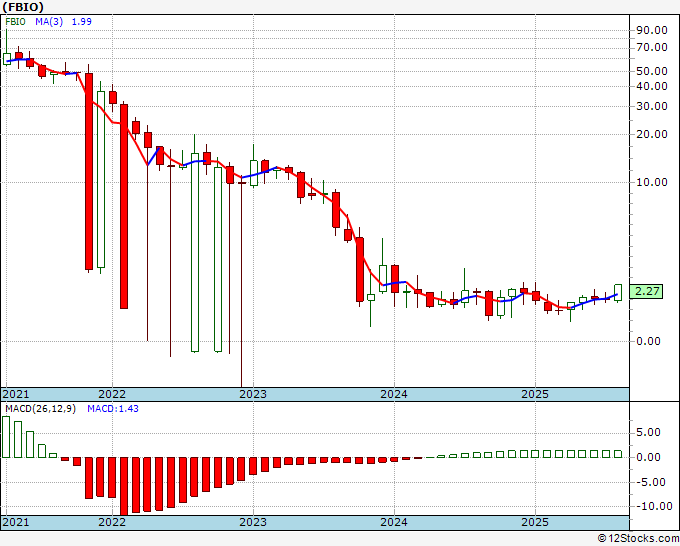
Task: Select the FBIO legend label
Action: point(16,22)
